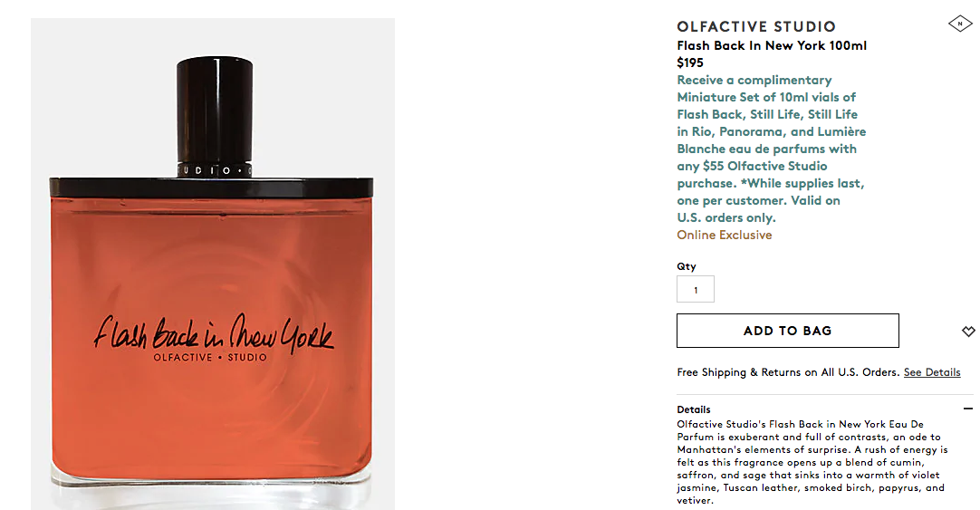Collapse the Details section with the minus icon
980x510 pixels.
point(968,409)
